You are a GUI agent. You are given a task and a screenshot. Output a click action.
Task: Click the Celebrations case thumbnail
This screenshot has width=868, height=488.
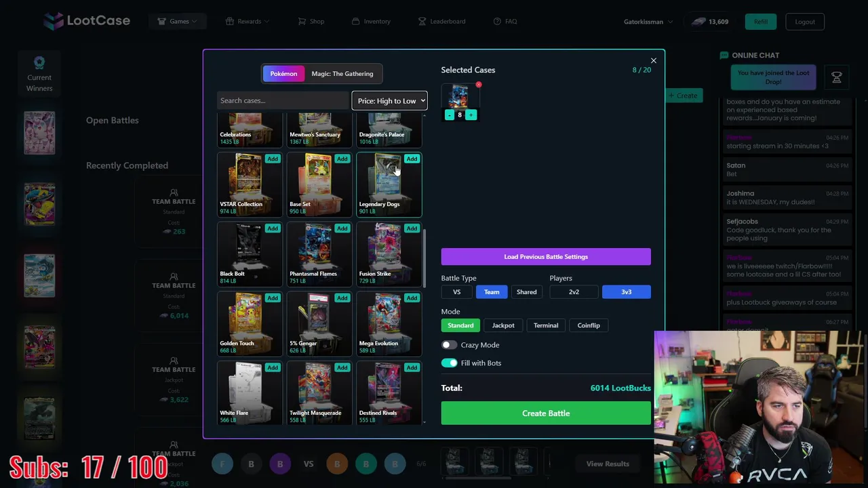pos(250,130)
